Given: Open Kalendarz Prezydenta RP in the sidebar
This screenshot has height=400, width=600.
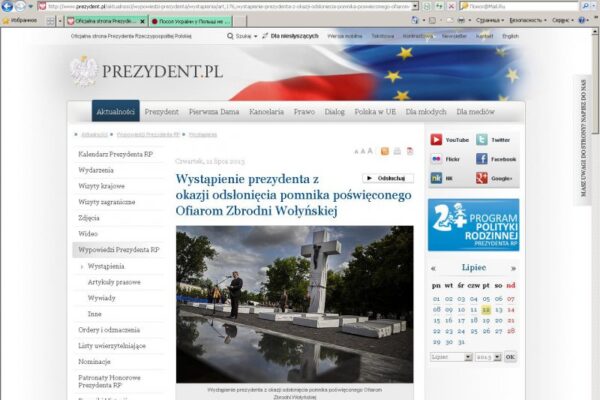Looking at the screenshot, I should pos(116,154).
